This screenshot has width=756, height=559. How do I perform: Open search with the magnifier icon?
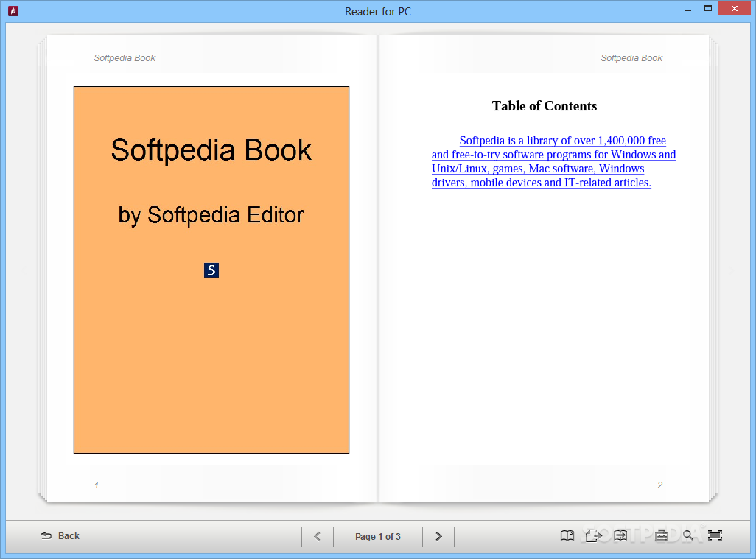coord(688,535)
